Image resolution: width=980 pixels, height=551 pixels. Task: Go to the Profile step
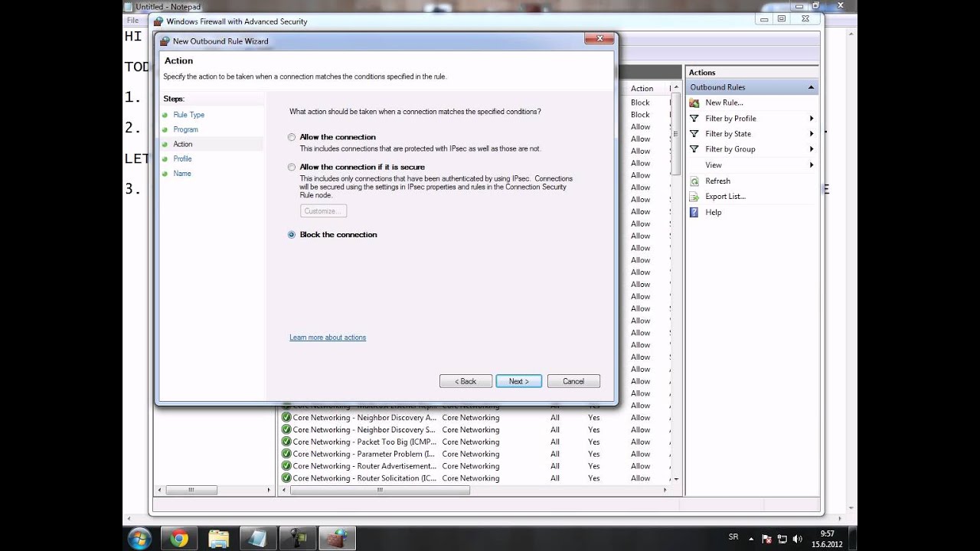tap(182, 158)
